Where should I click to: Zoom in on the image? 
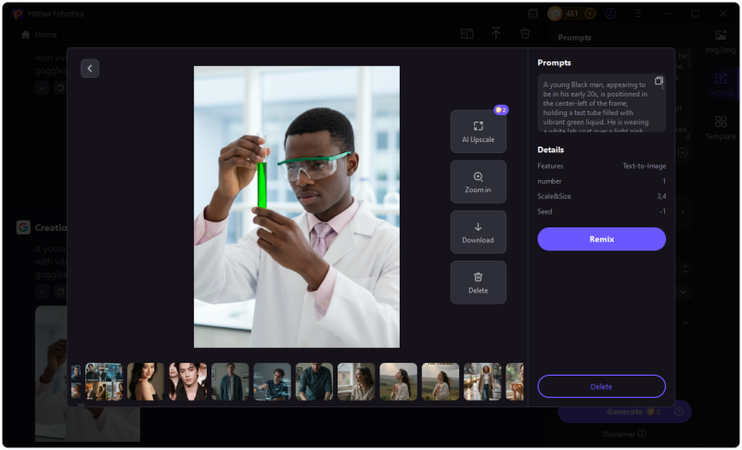coord(478,182)
